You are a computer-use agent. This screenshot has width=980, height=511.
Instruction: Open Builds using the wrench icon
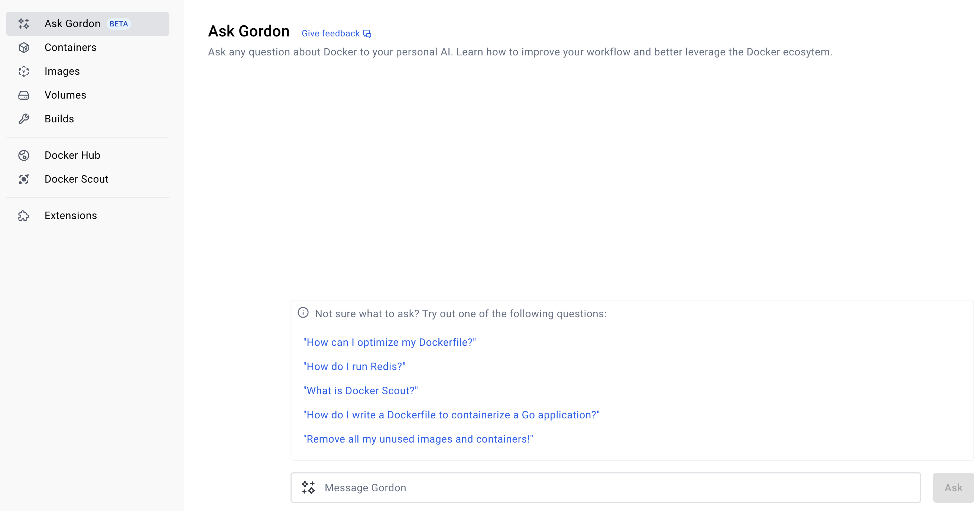(x=23, y=119)
